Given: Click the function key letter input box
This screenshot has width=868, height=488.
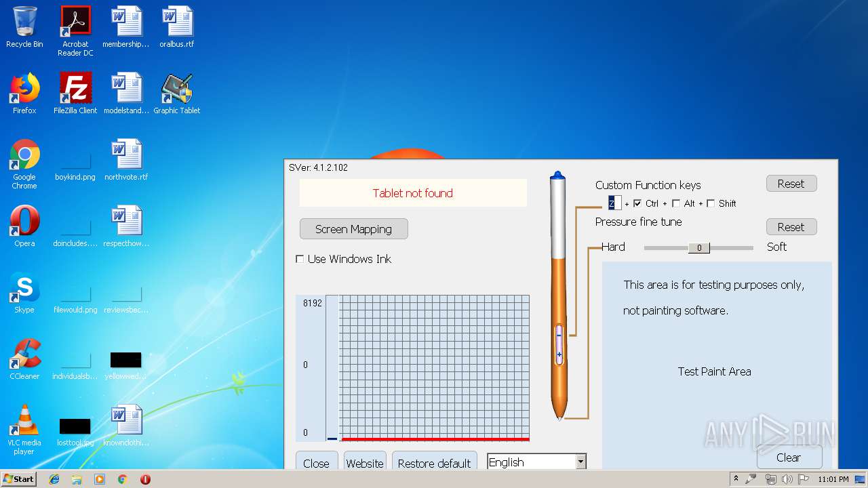Looking at the screenshot, I should coord(614,203).
